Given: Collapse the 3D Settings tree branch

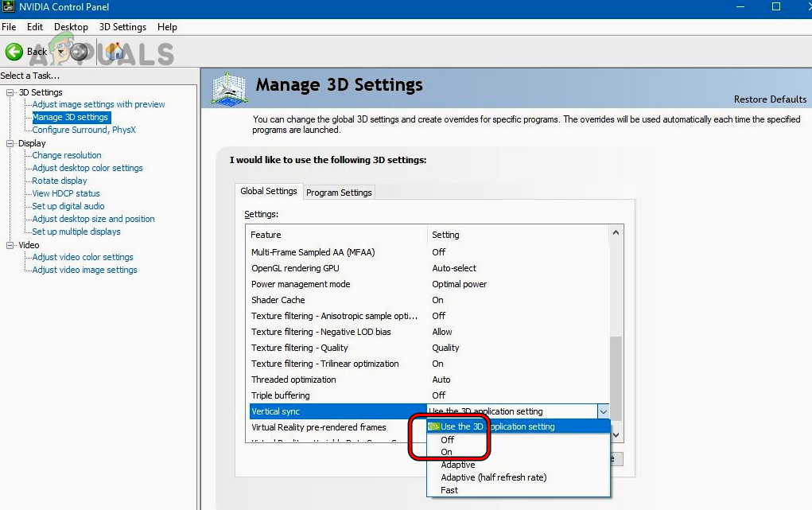Looking at the screenshot, I should point(10,91).
